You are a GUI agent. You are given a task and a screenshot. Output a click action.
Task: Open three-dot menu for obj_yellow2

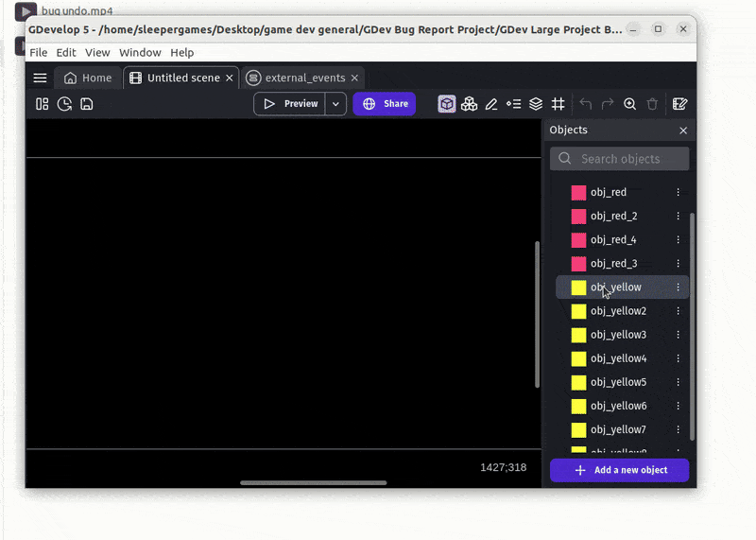[678, 311]
